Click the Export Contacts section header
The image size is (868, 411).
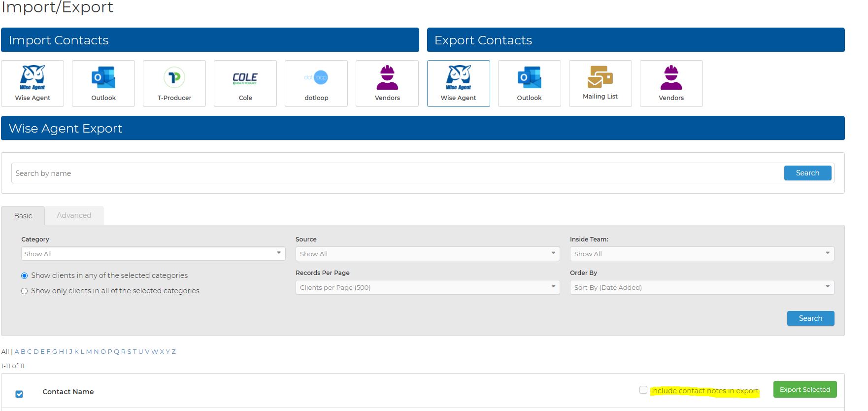click(x=636, y=40)
